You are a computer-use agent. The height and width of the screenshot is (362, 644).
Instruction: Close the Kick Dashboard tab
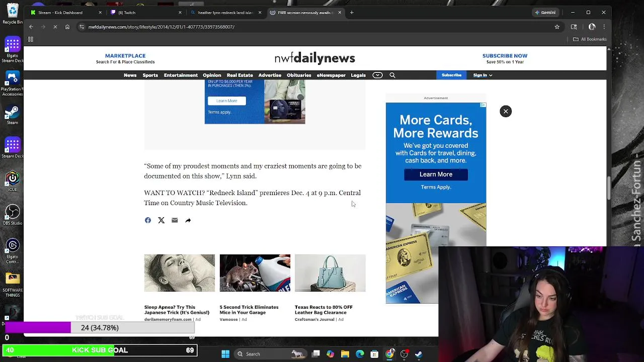pyautogui.click(x=100, y=13)
